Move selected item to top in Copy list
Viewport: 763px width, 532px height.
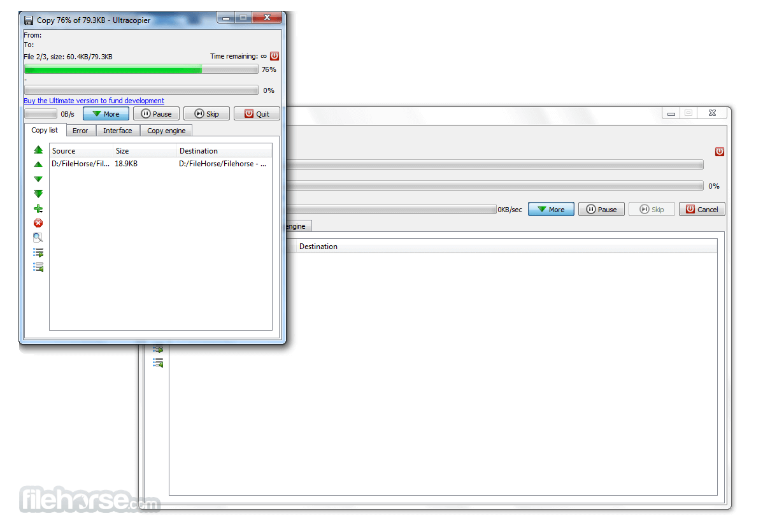click(x=38, y=150)
